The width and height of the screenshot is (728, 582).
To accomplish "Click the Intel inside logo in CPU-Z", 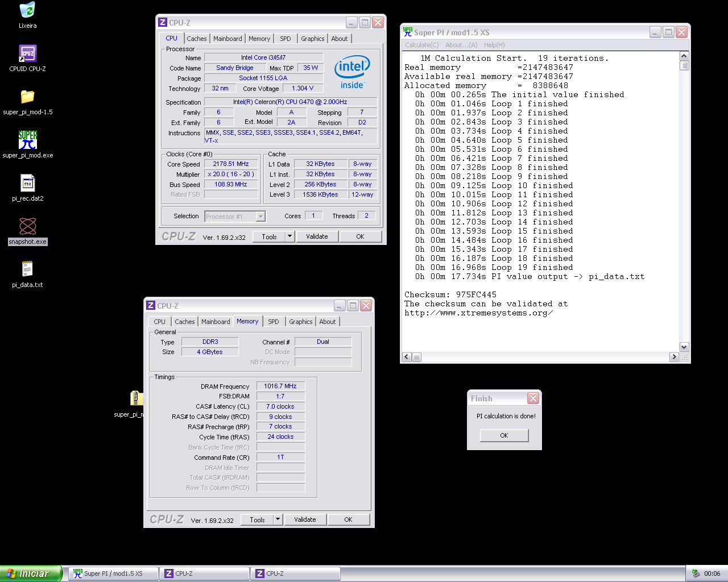I will click(352, 72).
